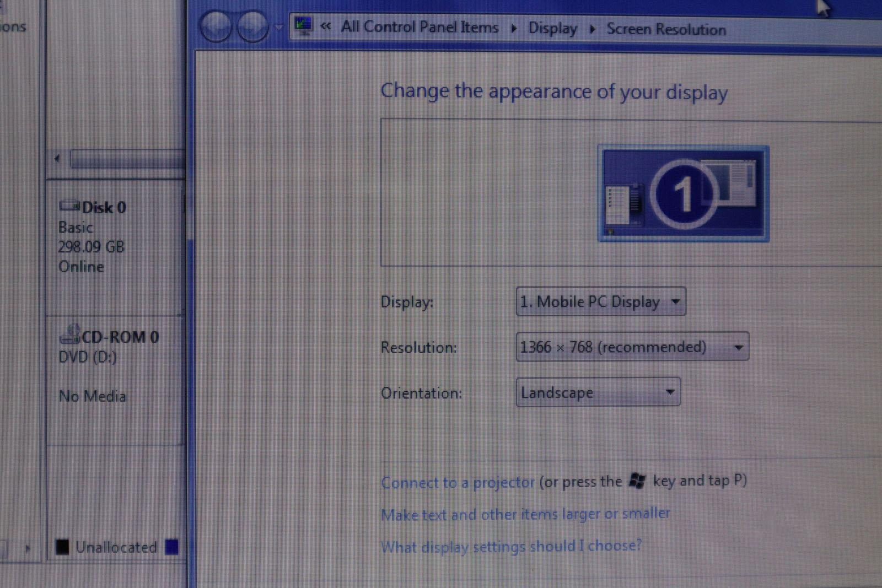Open the Resolution dropdown 1366 × 768
The width and height of the screenshot is (882, 588).
pyautogui.click(x=632, y=347)
